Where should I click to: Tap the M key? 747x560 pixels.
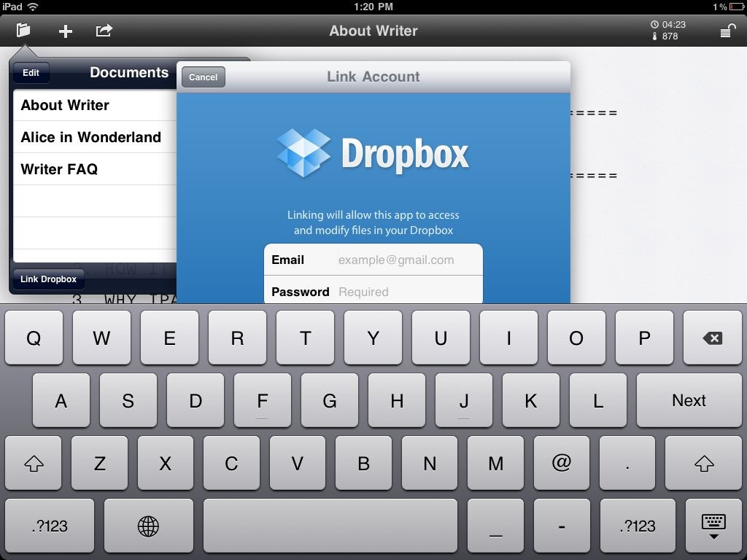coord(495,463)
